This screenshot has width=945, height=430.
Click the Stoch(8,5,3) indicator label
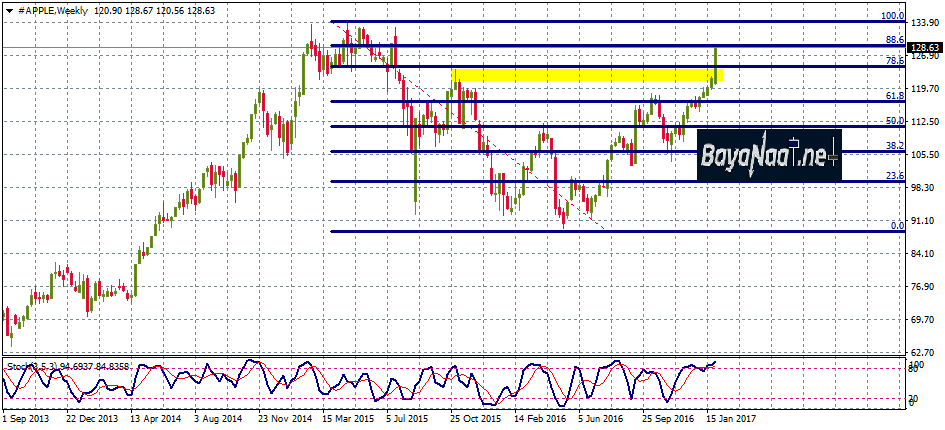35,366
